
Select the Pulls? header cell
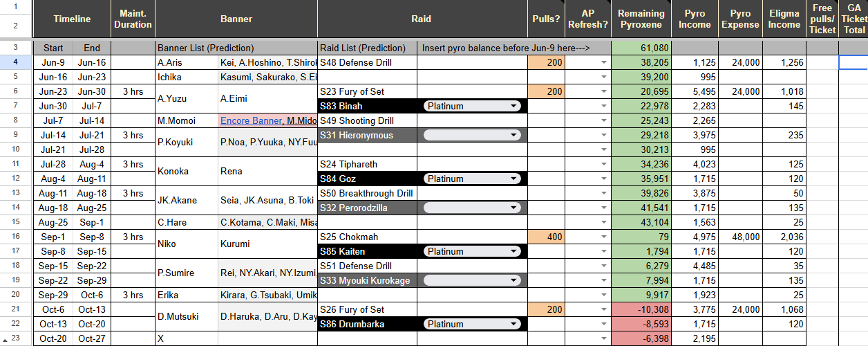[546, 19]
